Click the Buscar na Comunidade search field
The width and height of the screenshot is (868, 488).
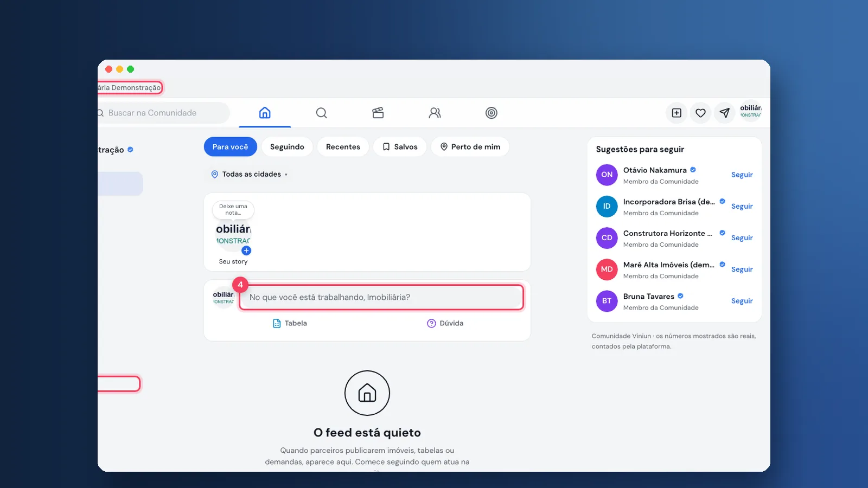(x=163, y=113)
